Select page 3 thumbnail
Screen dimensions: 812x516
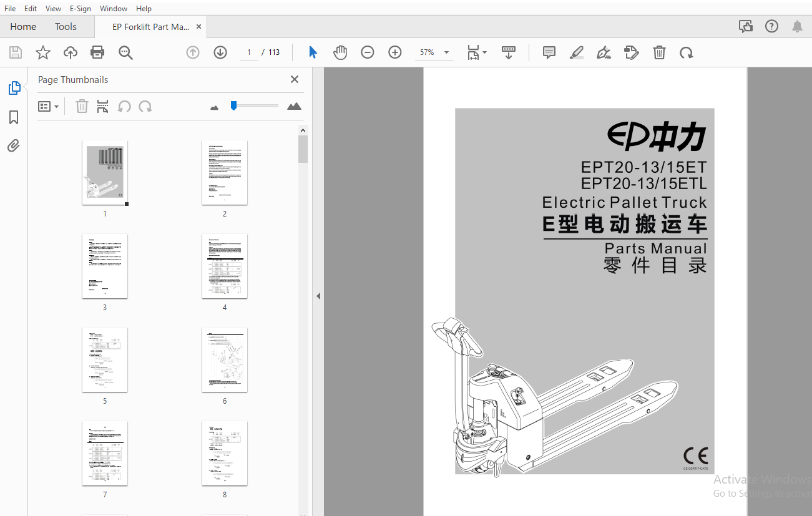tap(105, 266)
